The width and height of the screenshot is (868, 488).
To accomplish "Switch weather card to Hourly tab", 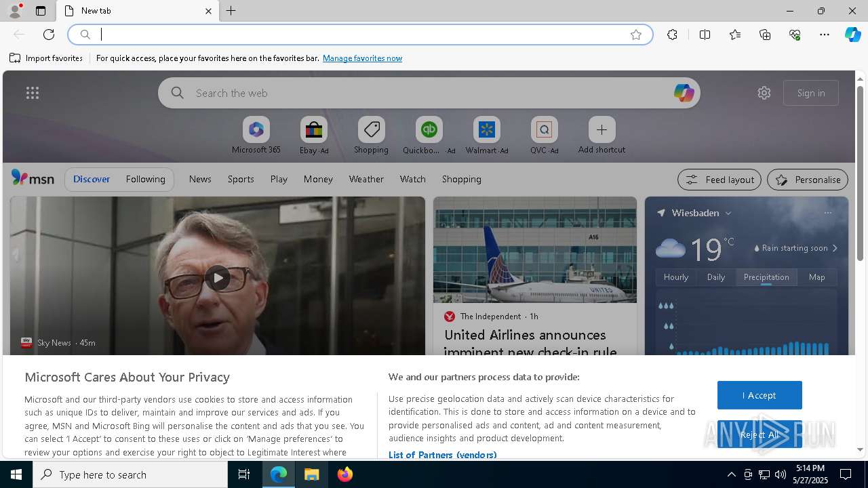I will pos(676,277).
